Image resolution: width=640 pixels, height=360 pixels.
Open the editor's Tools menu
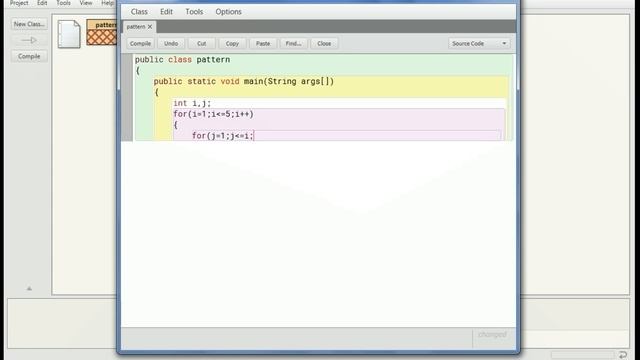(194, 12)
